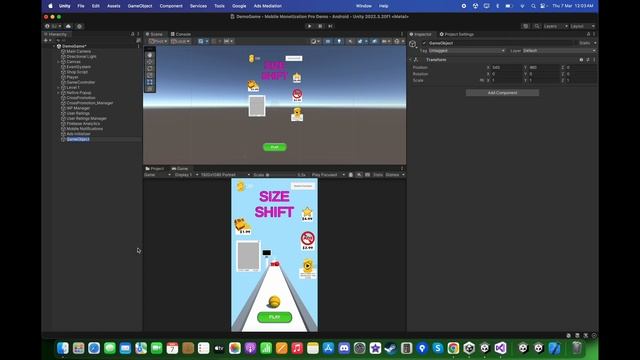Open the Layout dropdown in top toolbar

582,26
